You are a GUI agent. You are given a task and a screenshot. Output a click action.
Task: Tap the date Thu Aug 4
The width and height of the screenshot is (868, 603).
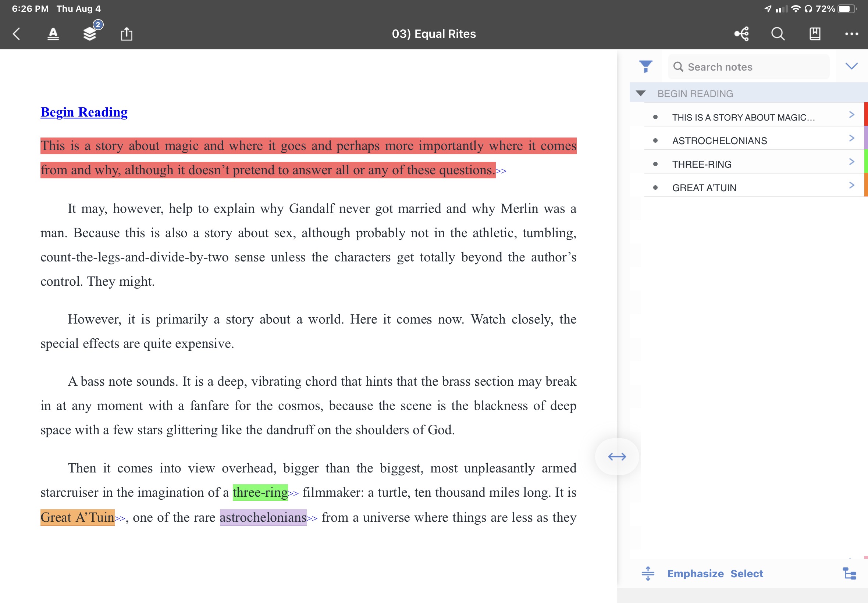(x=79, y=9)
